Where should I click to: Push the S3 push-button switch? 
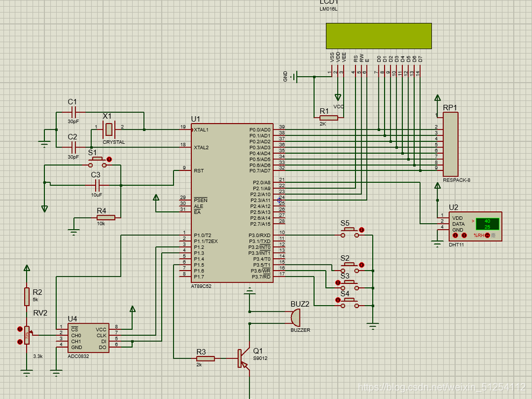pyautogui.click(x=349, y=285)
